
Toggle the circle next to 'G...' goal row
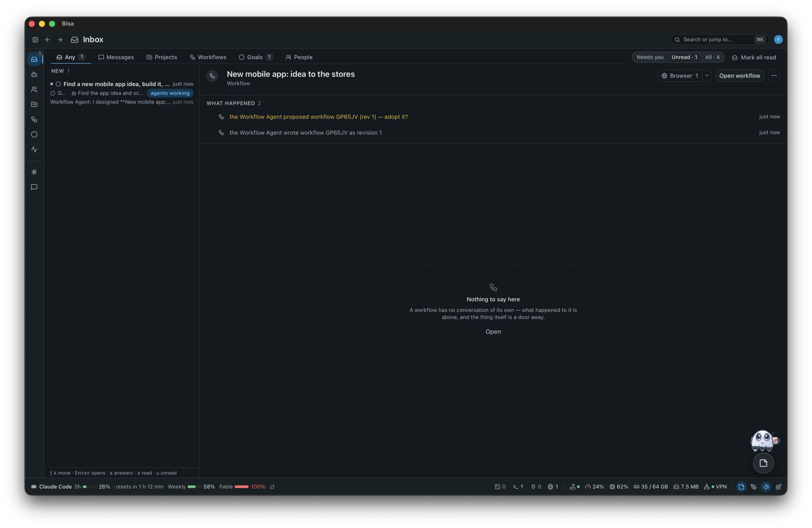pyautogui.click(x=53, y=93)
